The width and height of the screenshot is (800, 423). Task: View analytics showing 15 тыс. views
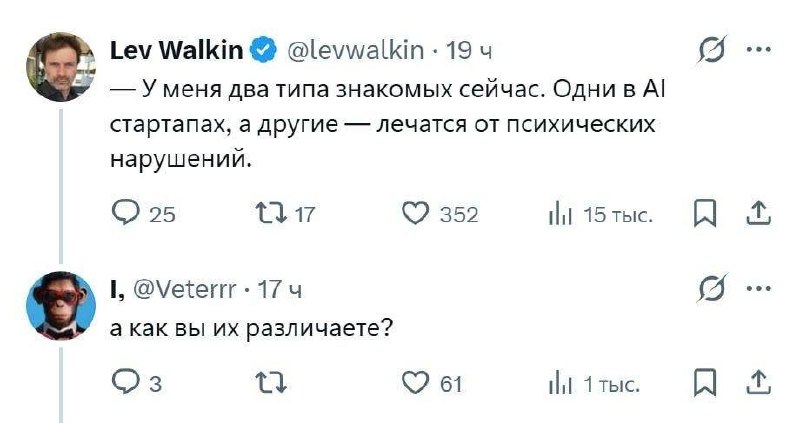[601, 215]
